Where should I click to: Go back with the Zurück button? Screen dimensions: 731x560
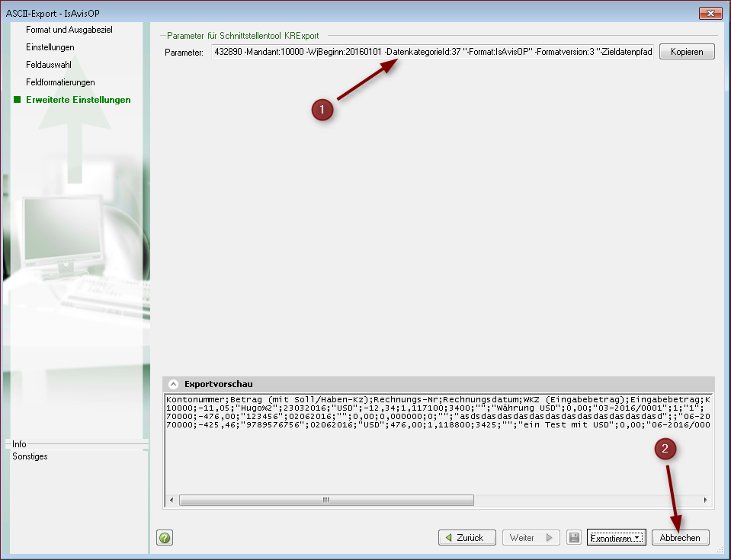click(x=466, y=538)
